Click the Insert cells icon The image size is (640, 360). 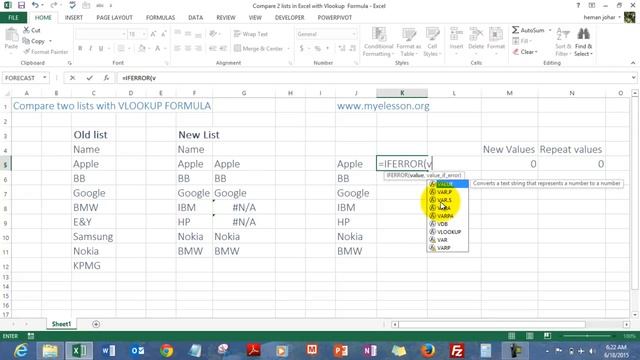[456, 34]
